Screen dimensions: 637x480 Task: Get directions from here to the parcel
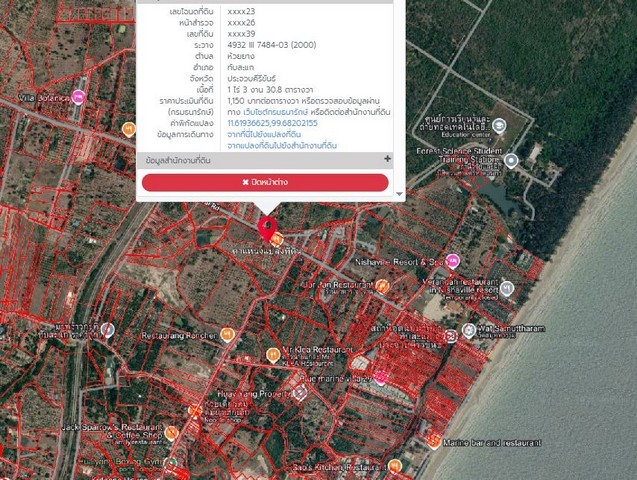coord(264,134)
